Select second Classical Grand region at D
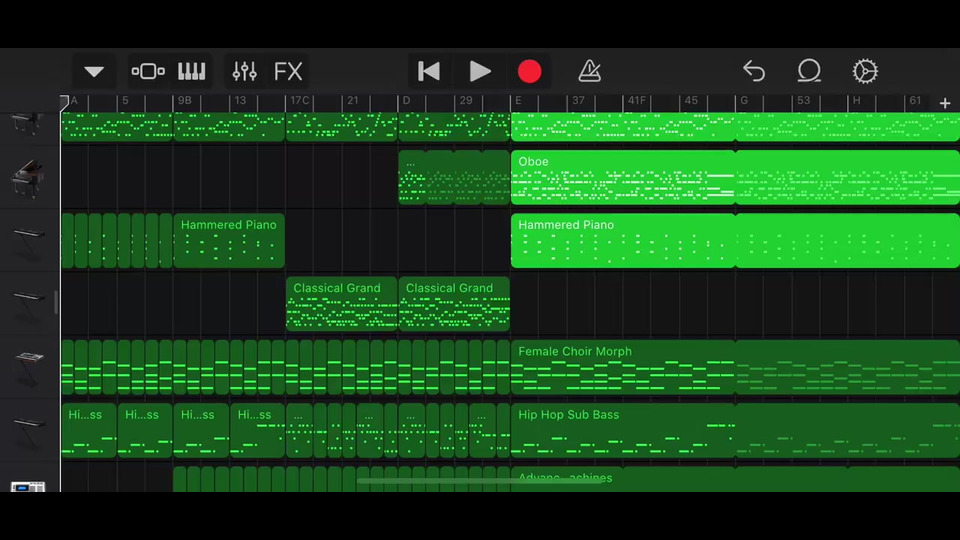 click(x=454, y=304)
